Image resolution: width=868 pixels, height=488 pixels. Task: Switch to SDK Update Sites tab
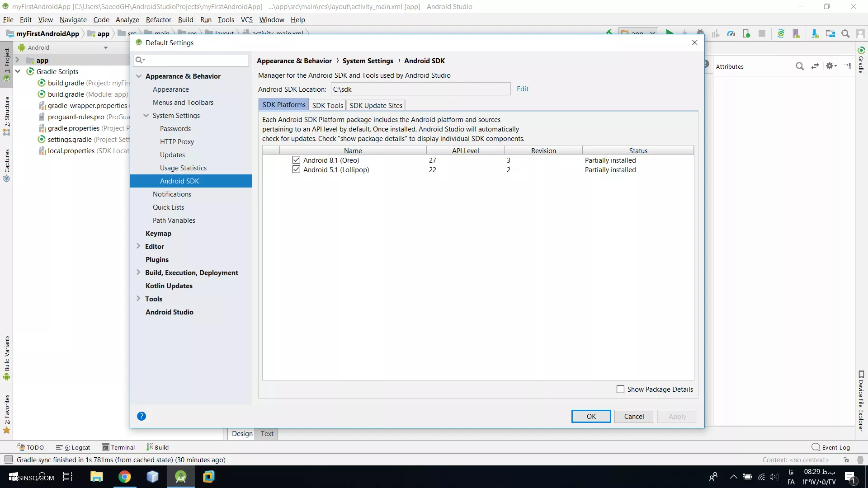(x=376, y=105)
